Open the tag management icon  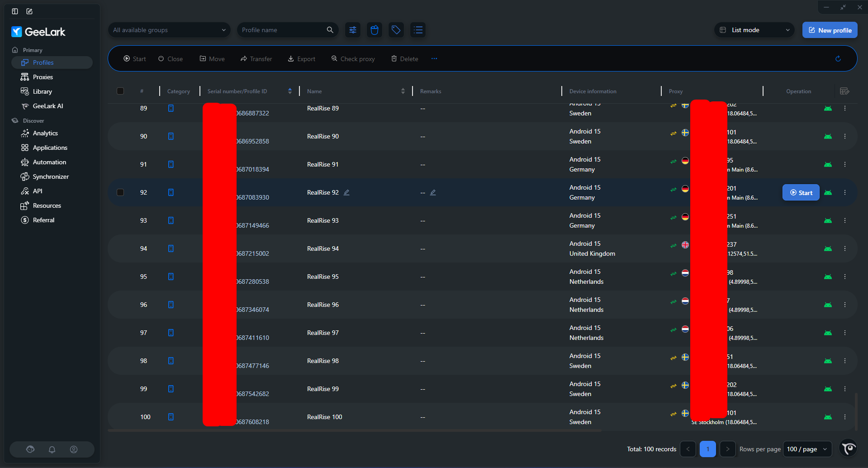point(396,30)
